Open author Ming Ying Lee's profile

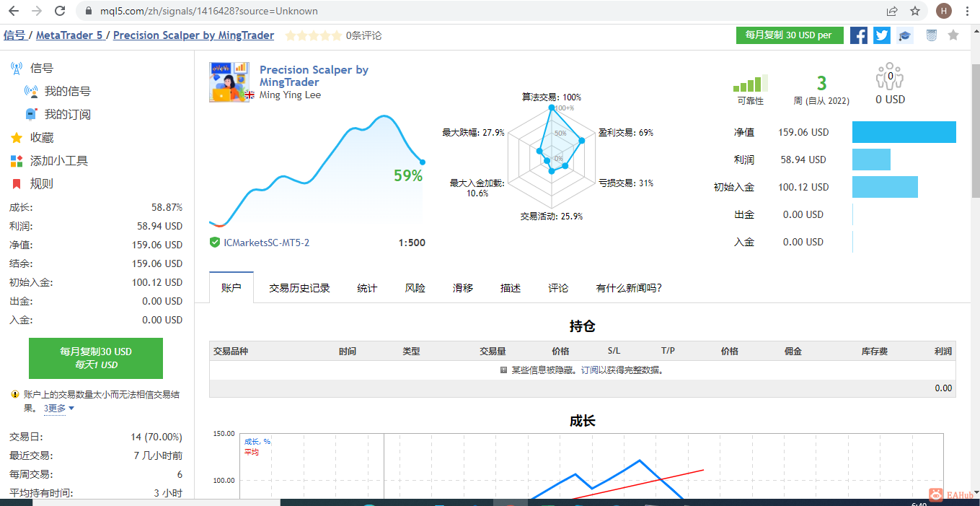[290, 95]
